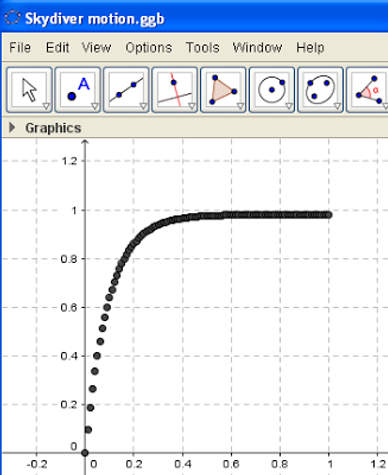Click the GeoGebra icon in title bar

point(13,18)
